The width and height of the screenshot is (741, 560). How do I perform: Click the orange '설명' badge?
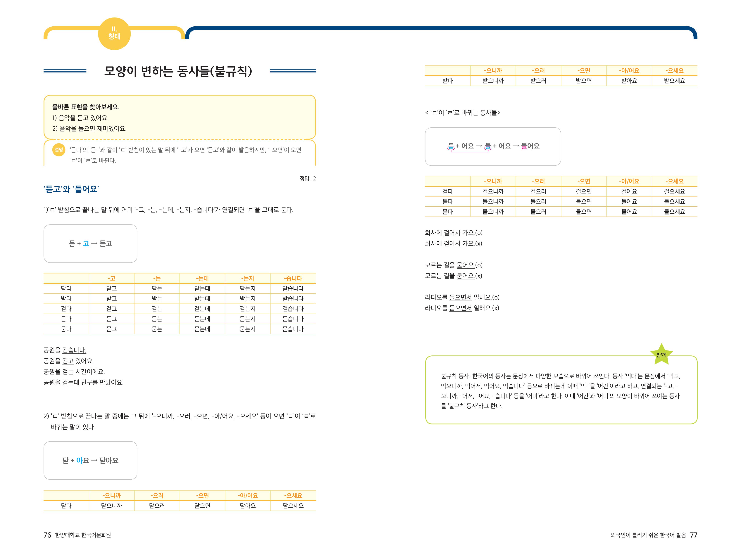click(x=59, y=150)
